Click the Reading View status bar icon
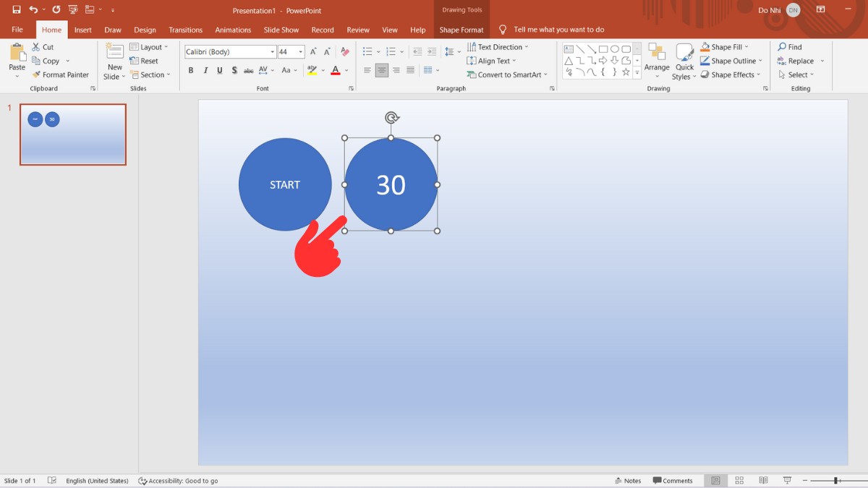 click(x=763, y=481)
